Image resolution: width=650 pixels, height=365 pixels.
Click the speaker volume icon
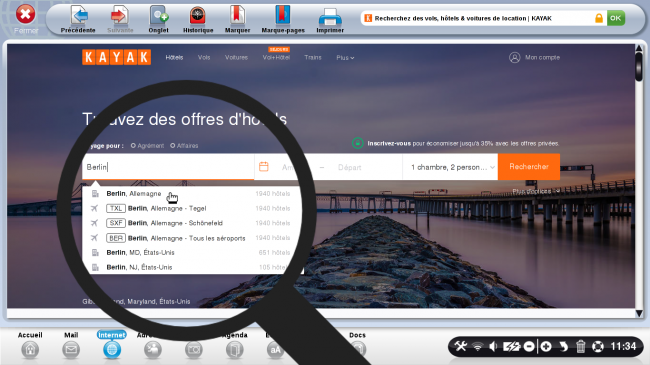point(493,346)
